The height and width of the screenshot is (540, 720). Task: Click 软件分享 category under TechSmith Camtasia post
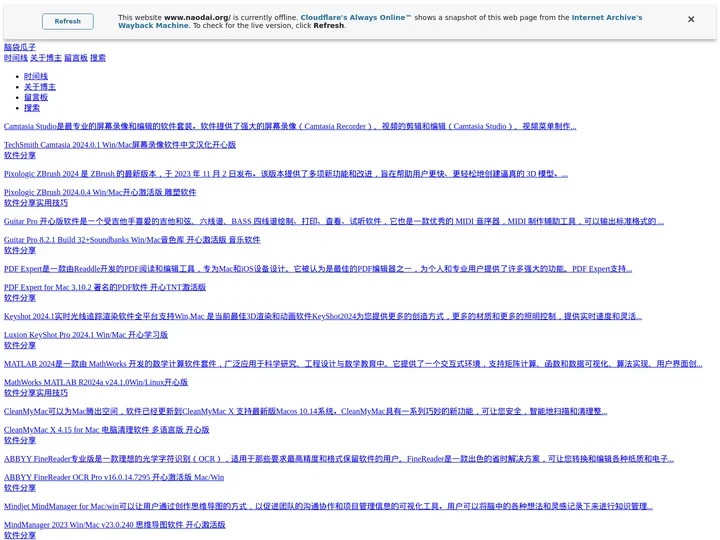click(x=20, y=155)
